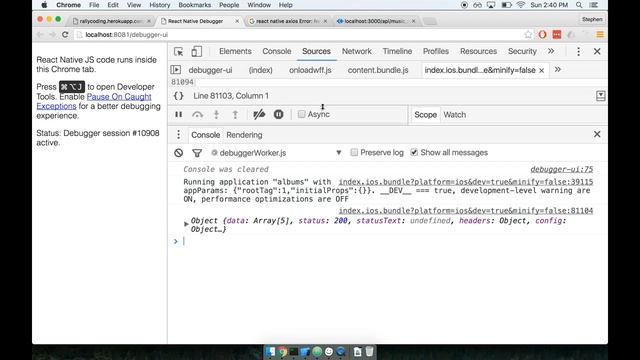The width and height of the screenshot is (640, 360).
Task: Open the debuggerWorker.js context dropdown
Action: pos(276,153)
